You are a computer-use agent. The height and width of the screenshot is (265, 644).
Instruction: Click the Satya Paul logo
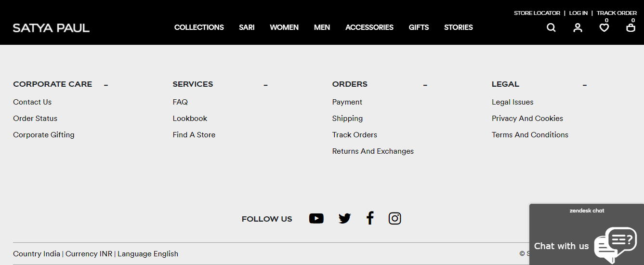click(51, 28)
